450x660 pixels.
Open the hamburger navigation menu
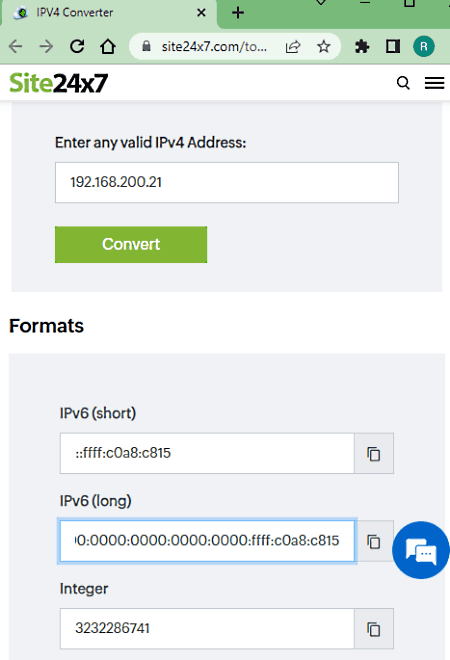click(434, 83)
